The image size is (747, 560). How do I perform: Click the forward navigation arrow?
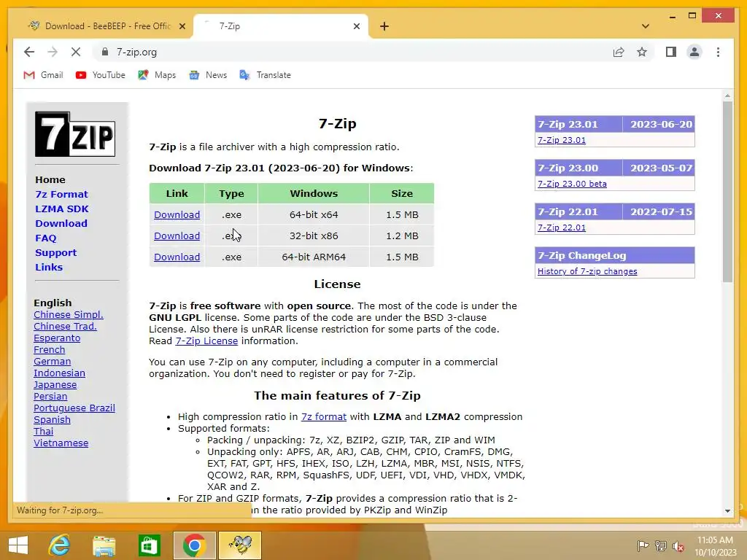tap(53, 52)
